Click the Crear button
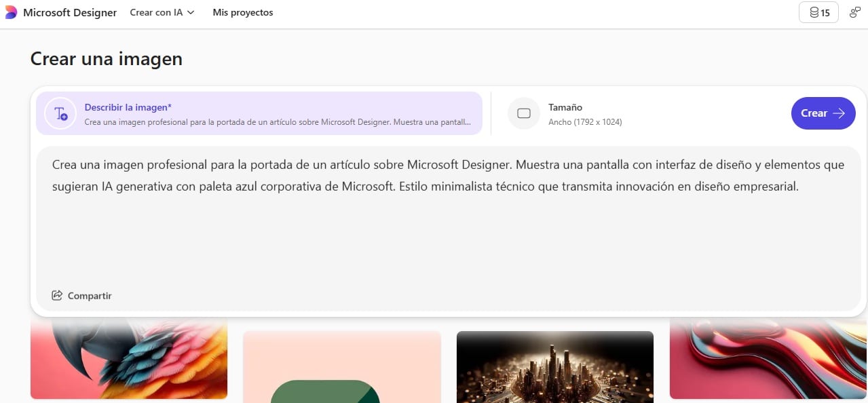This screenshot has width=868, height=403. click(823, 113)
